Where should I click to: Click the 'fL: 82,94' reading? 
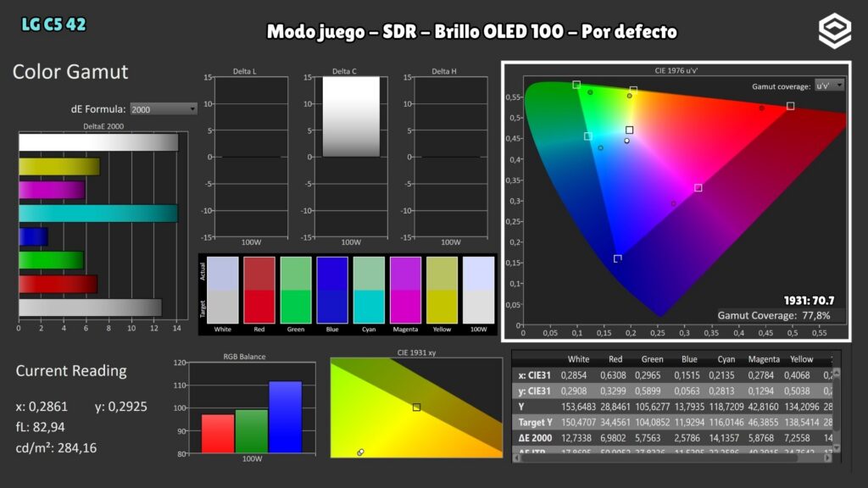pos(40,427)
